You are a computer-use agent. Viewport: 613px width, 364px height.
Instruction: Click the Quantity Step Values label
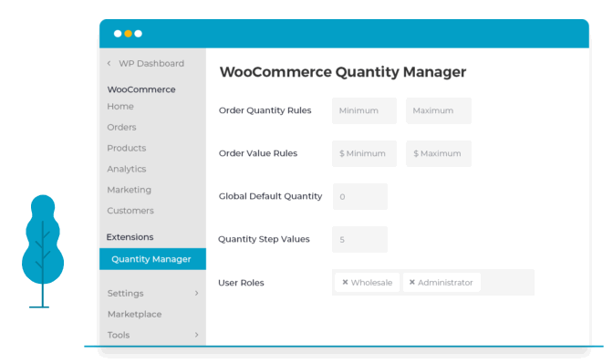(264, 239)
